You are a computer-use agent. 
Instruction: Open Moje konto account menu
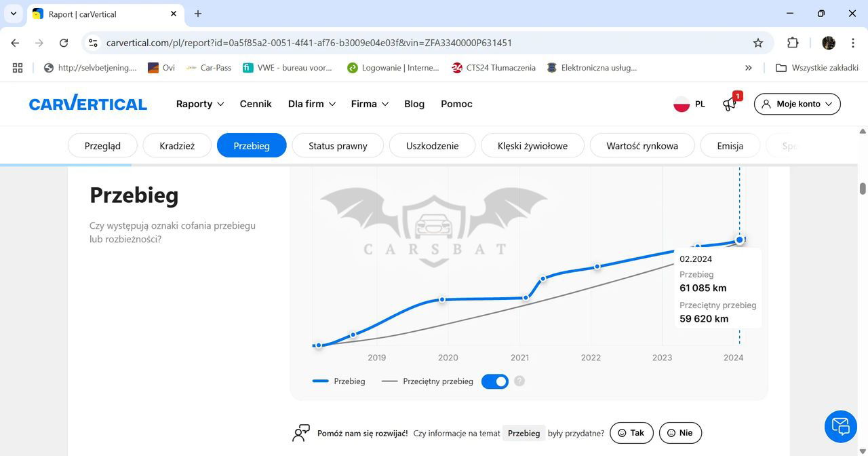pos(797,104)
